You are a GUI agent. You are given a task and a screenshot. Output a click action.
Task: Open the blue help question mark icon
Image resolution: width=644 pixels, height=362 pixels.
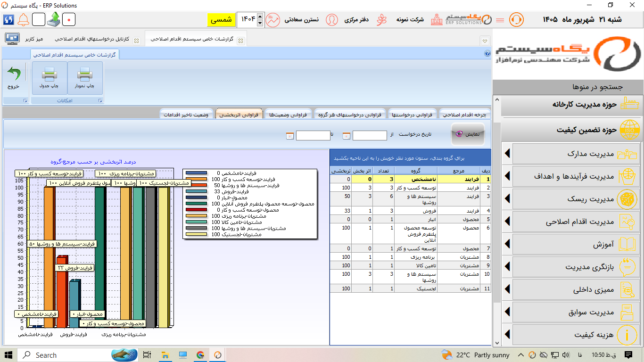click(x=487, y=53)
